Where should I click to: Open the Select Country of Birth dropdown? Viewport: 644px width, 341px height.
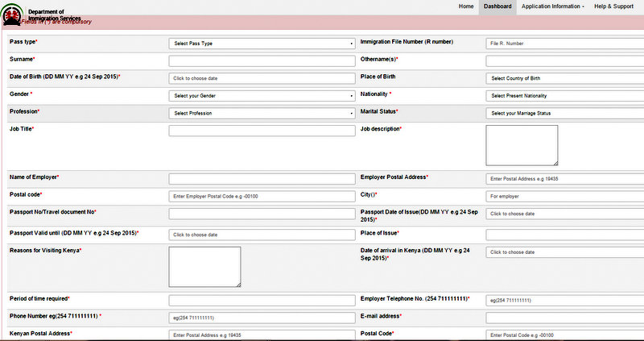pyautogui.click(x=564, y=78)
